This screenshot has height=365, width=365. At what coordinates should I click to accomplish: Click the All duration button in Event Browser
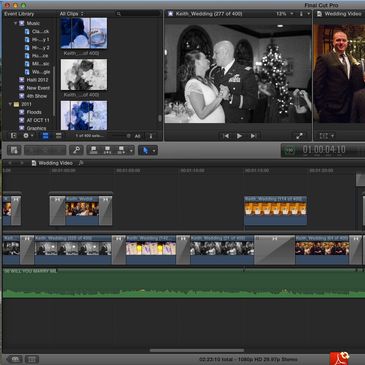(x=137, y=136)
